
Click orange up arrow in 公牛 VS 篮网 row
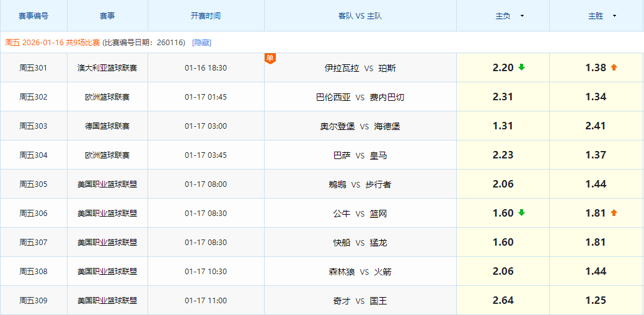click(614, 213)
